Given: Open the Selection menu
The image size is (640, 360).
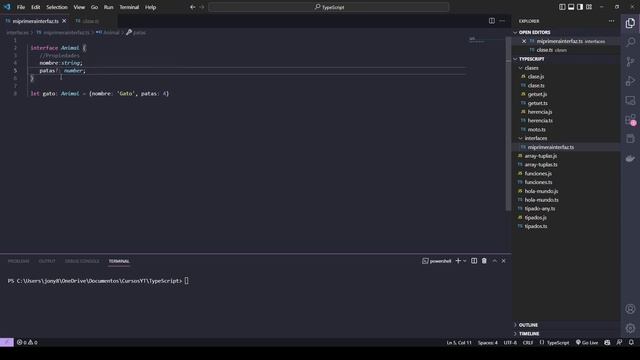Looking at the screenshot, I should coord(57,7).
